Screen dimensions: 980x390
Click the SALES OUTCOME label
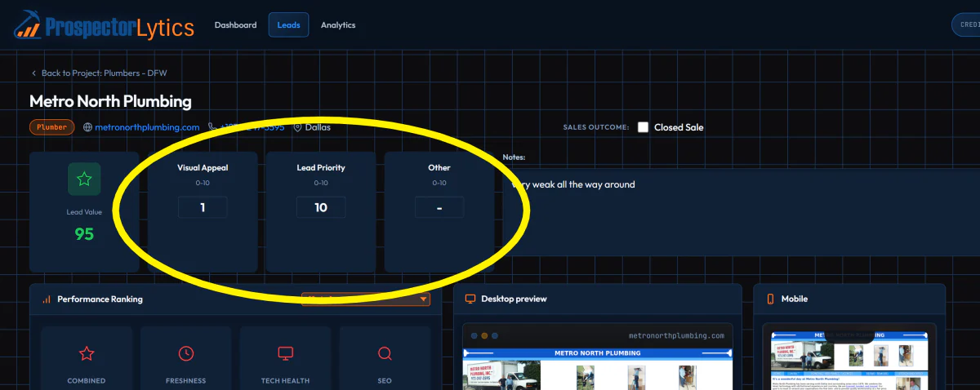click(596, 127)
